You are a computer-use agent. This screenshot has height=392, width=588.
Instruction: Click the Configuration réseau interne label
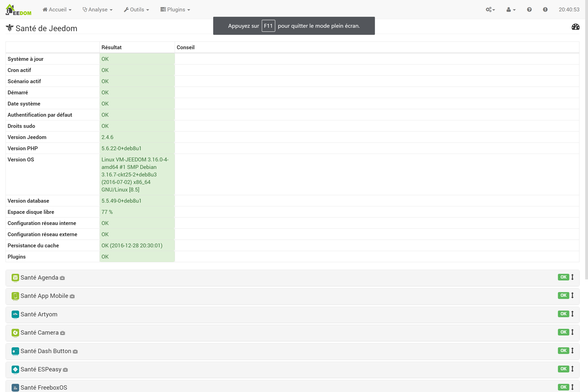click(x=42, y=223)
